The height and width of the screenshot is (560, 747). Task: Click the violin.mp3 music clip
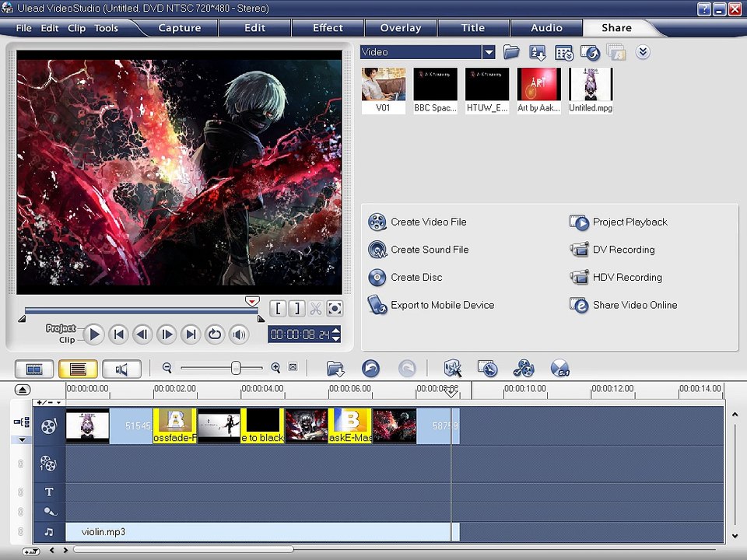pos(262,532)
